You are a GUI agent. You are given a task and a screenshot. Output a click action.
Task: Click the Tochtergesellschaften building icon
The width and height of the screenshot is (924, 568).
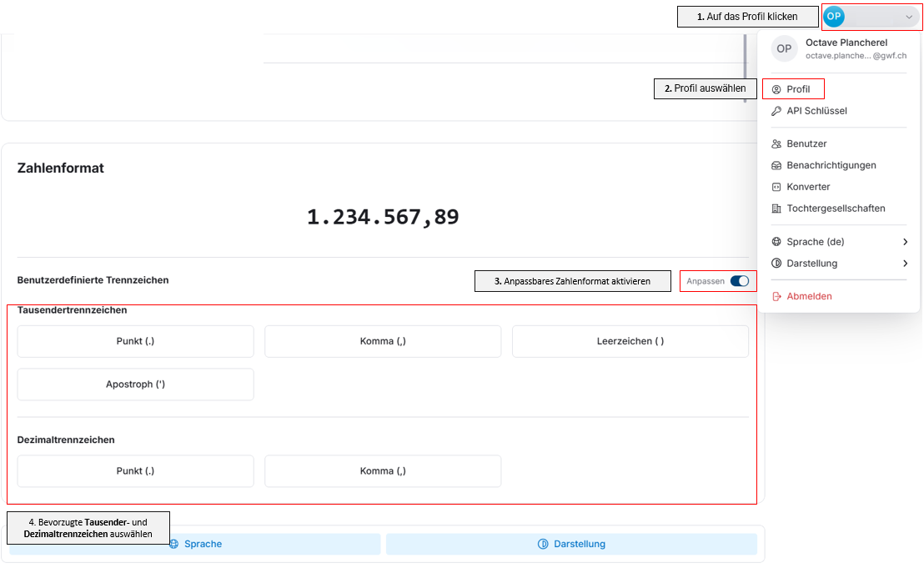click(776, 209)
